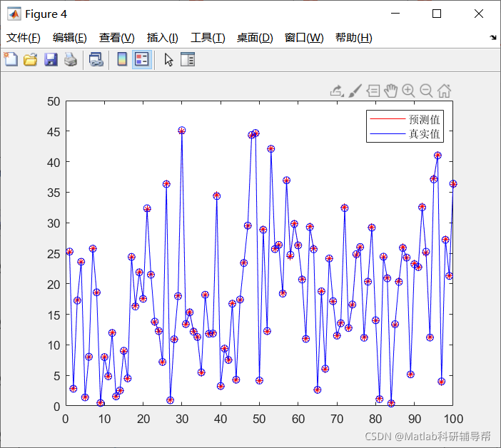Open the Property Inspector icon

click(188, 59)
